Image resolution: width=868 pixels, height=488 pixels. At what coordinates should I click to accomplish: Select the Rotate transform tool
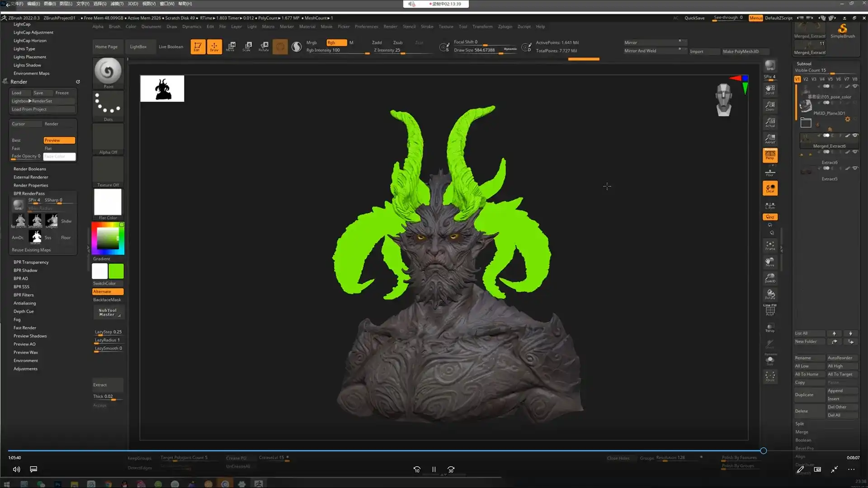264,47
